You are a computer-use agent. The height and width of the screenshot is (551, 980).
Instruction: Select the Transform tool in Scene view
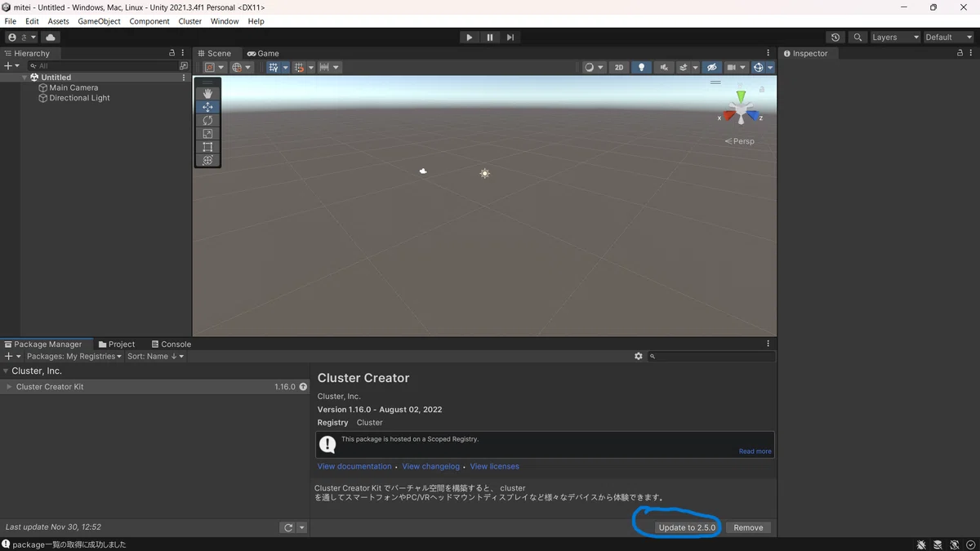(x=207, y=161)
